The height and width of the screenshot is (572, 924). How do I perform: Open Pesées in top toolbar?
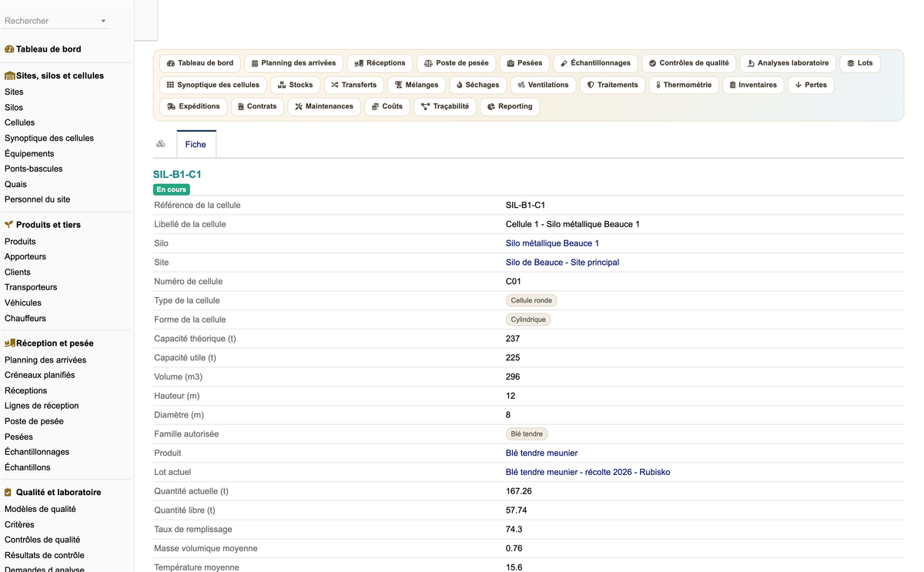pyautogui.click(x=524, y=63)
